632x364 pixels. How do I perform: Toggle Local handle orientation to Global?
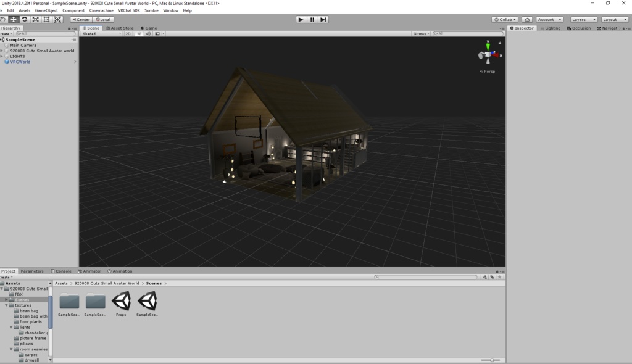pos(102,19)
